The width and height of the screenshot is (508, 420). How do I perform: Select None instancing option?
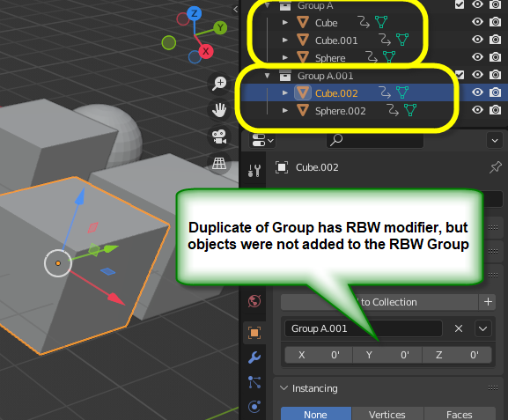point(315,414)
